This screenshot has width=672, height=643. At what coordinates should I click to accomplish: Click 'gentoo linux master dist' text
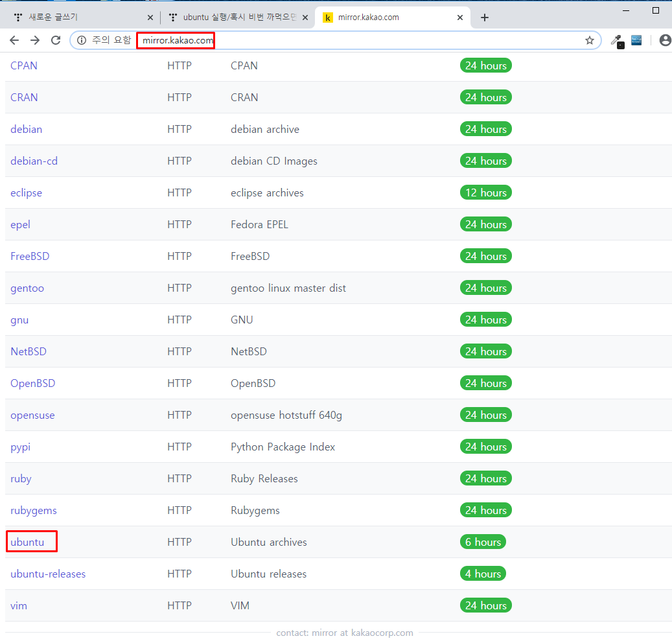288,288
